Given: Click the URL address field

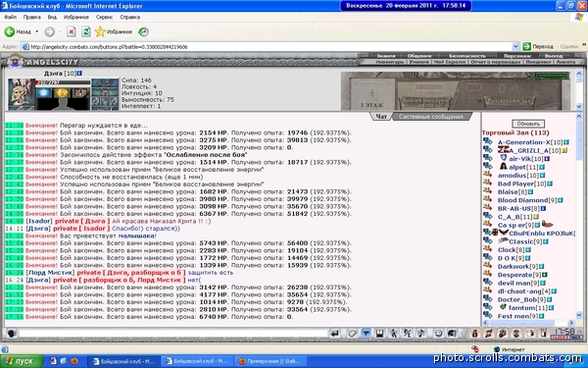Looking at the screenshot, I should pyautogui.click(x=270, y=46).
